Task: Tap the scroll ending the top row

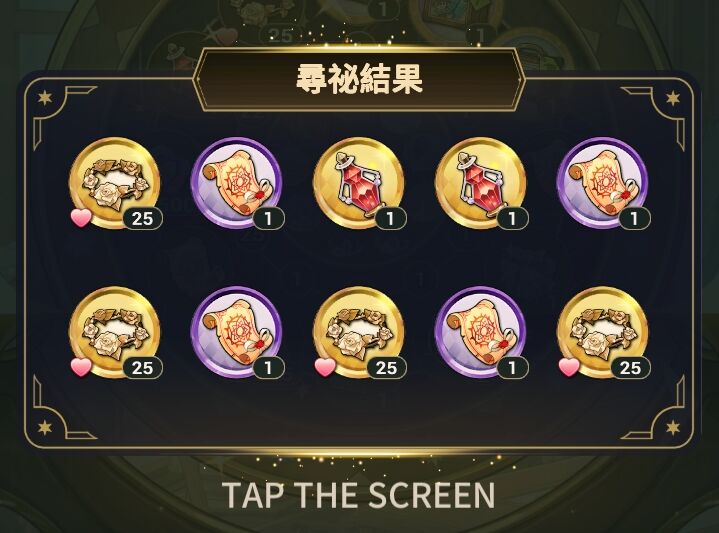Action: click(x=603, y=183)
